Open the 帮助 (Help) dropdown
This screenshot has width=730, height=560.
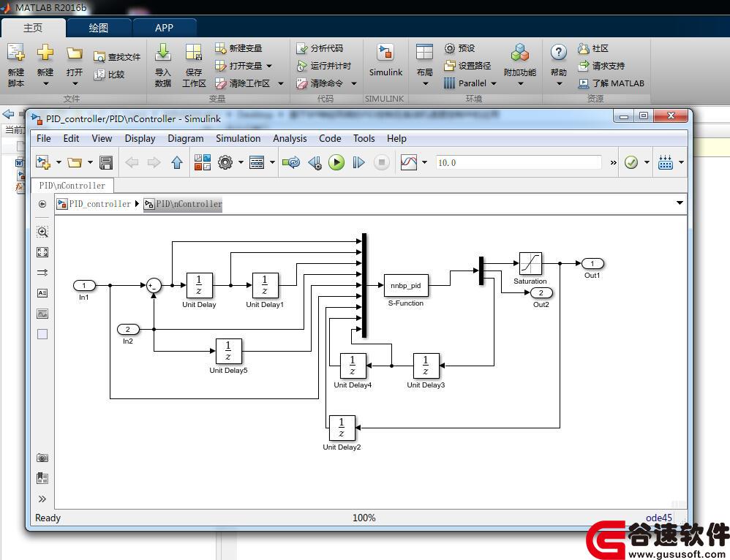559,84
